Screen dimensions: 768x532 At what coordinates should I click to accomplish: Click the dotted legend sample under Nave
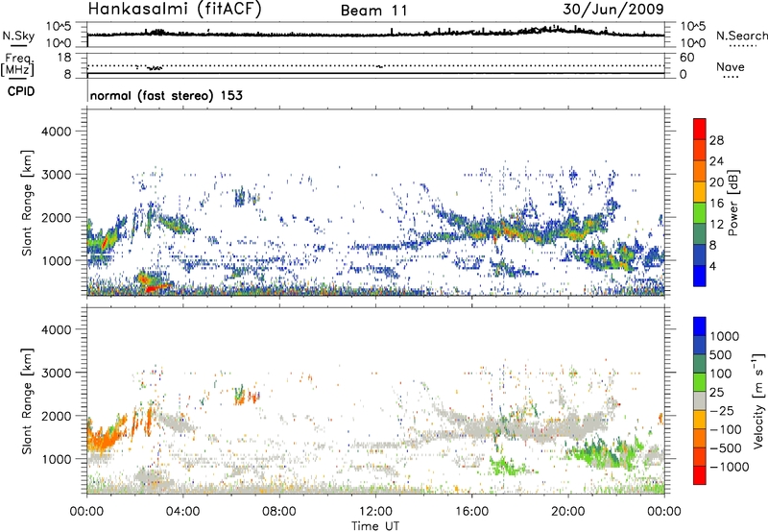coord(732,78)
